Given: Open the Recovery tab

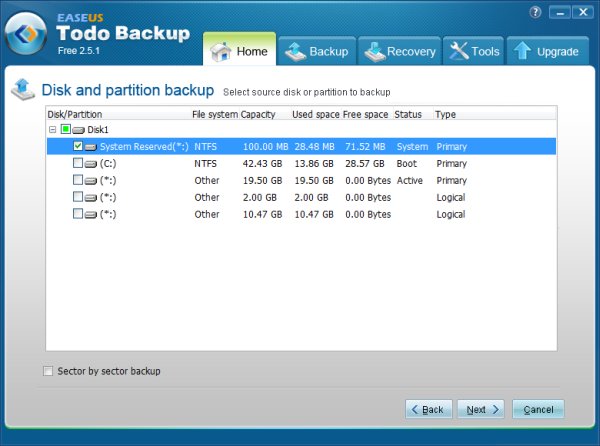Looking at the screenshot, I should pos(399,51).
